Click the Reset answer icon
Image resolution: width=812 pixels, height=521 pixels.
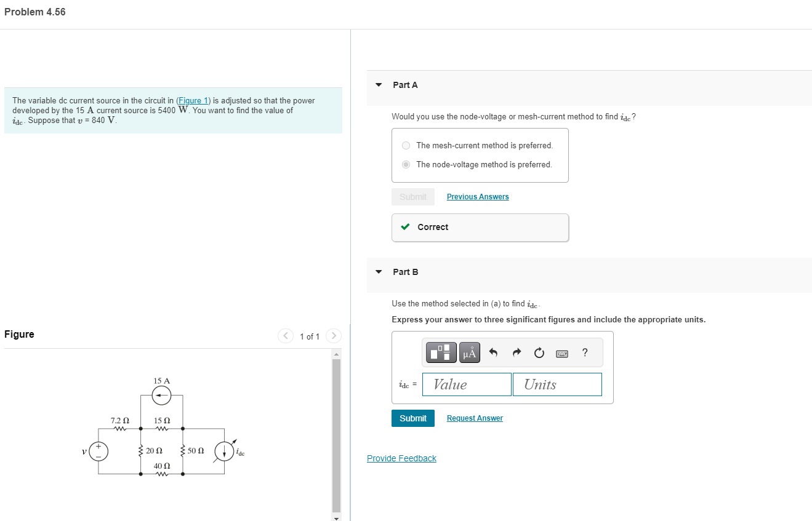tap(539, 352)
